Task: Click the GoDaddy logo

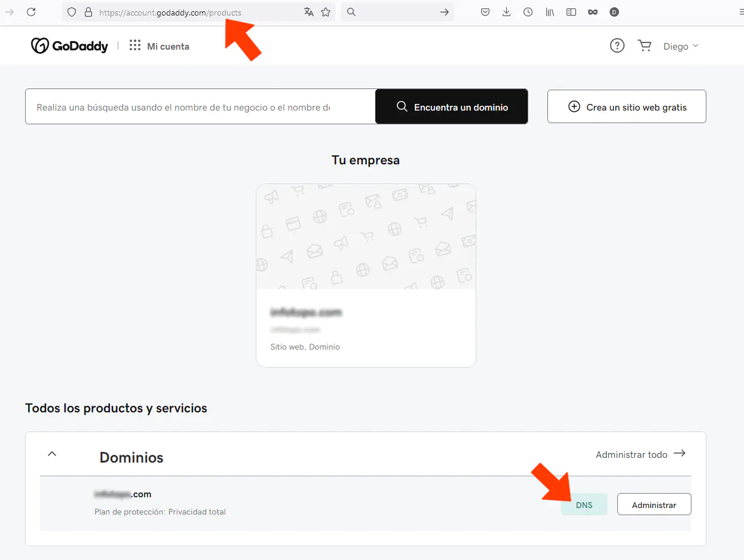Action: pyautogui.click(x=69, y=45)
